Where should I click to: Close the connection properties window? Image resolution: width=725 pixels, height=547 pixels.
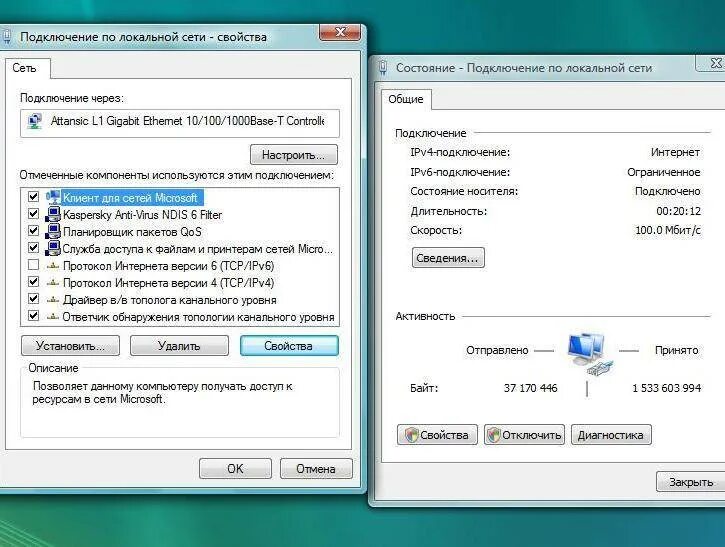click(340, 32)
